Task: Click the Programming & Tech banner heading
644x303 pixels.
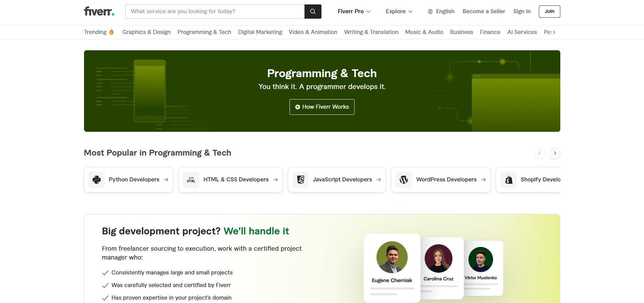Action: click(322, 73)
